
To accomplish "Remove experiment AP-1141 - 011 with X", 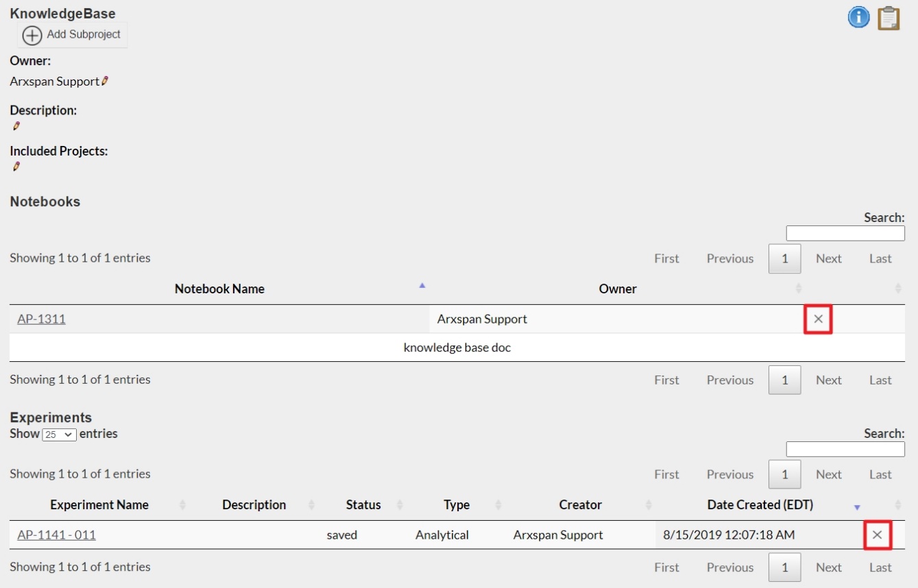I will 877,535.
